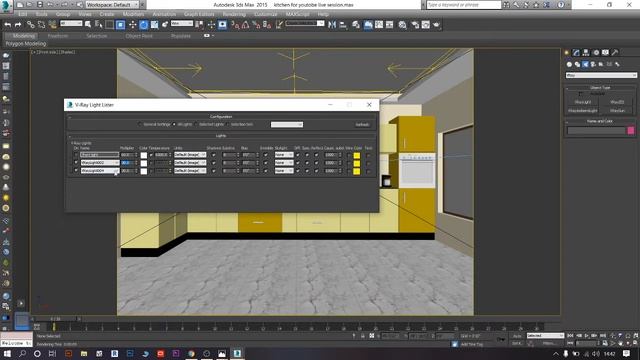Toggle Invisible checkbox in VRayLight004 row
Viewport: 640px width, 360px height.
point(266,171)
